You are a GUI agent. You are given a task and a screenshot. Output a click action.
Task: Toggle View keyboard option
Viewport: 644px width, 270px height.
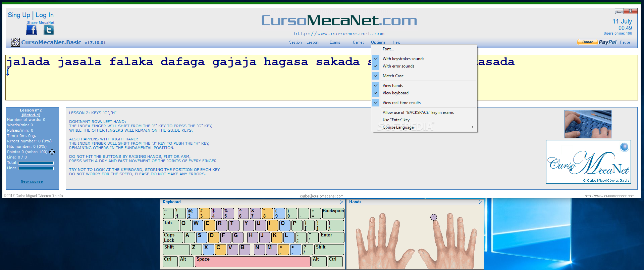pos(424,93)
